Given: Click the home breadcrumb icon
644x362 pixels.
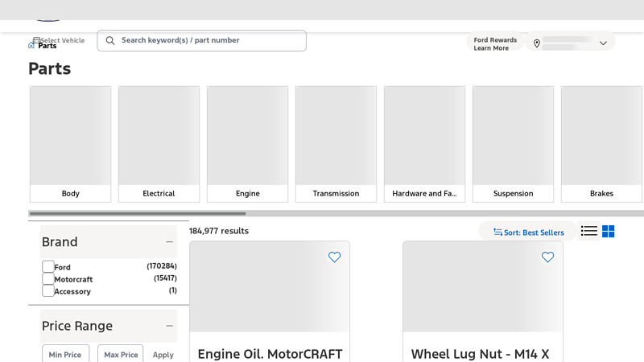Looking at the screenshot, I should click(x=31, y=45).
